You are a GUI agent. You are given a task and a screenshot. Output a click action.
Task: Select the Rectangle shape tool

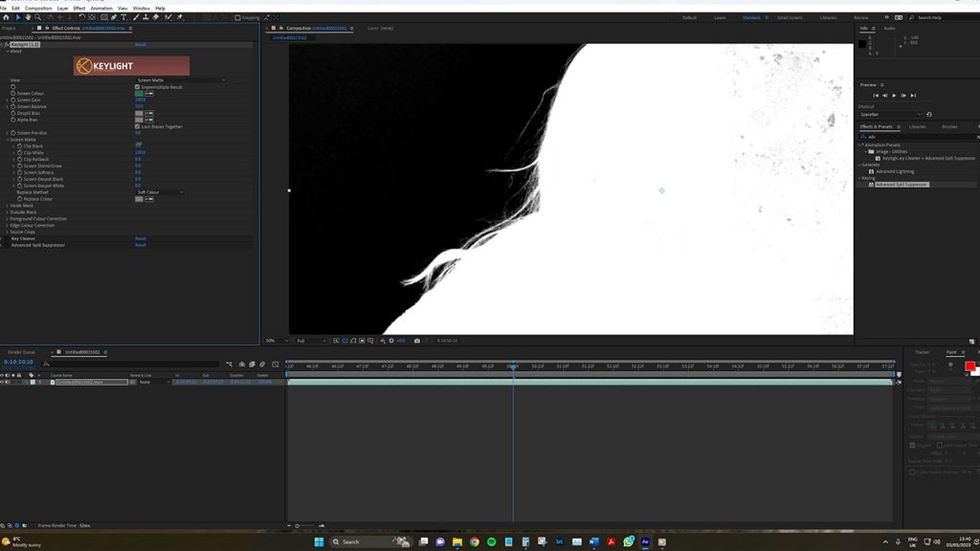103,17
